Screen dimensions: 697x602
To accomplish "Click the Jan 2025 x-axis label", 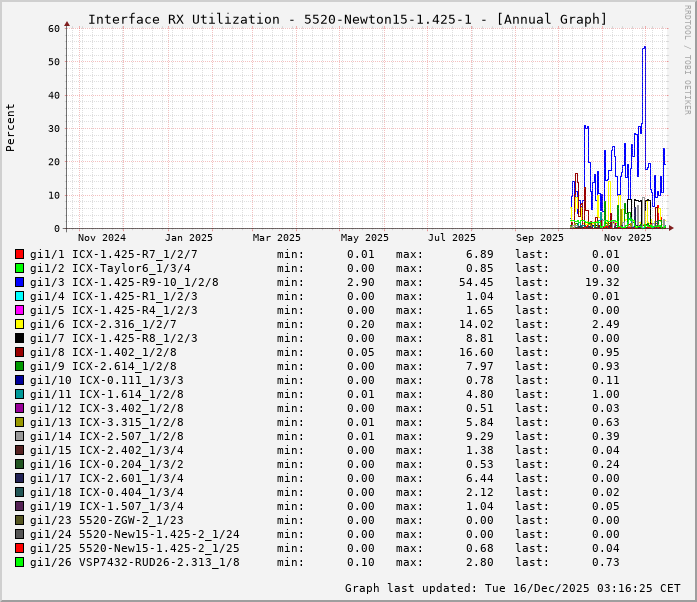I will 189,238.
